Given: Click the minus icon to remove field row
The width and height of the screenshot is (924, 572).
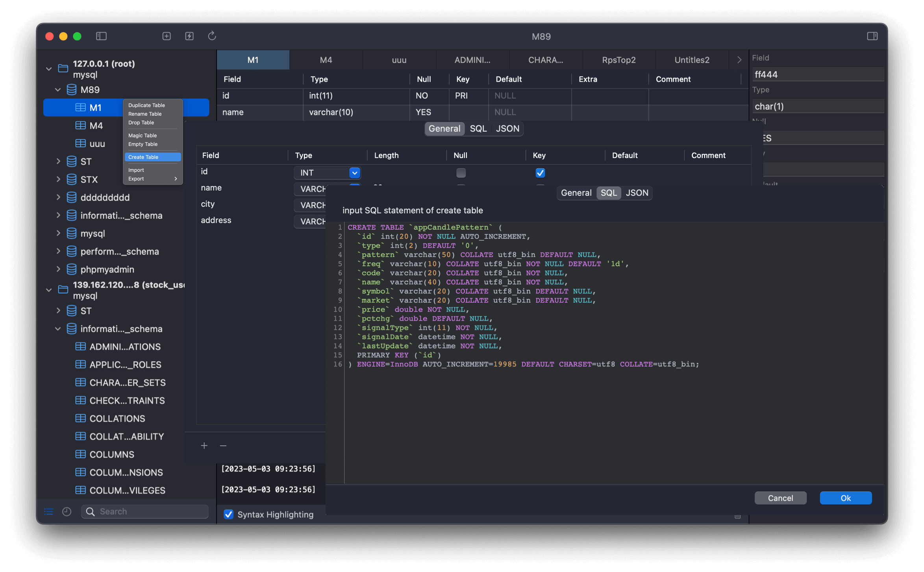Looking at the screenshot, I should [x=223, y=445].
